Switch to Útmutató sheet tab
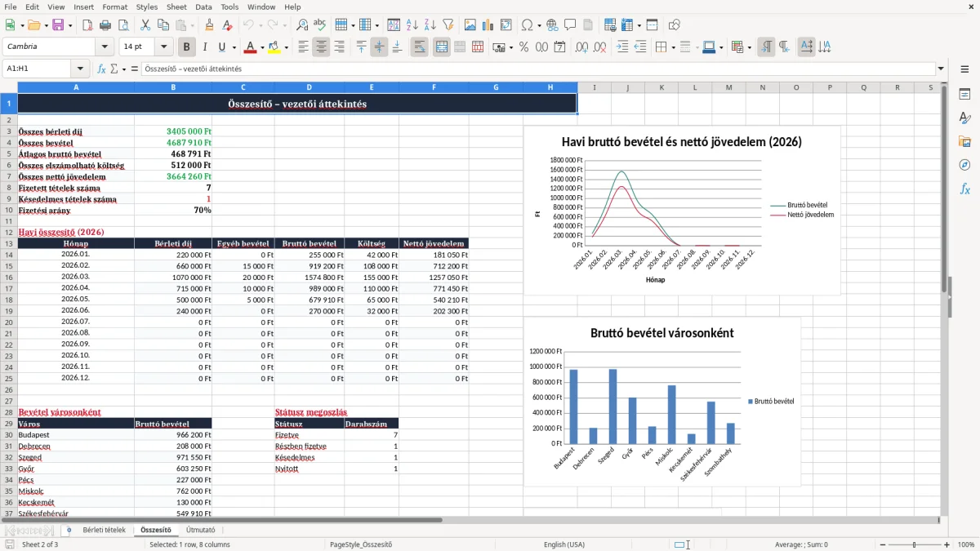The width and height of the screenshot is (980, 551). pyautogui.click(x=201, y=530)
